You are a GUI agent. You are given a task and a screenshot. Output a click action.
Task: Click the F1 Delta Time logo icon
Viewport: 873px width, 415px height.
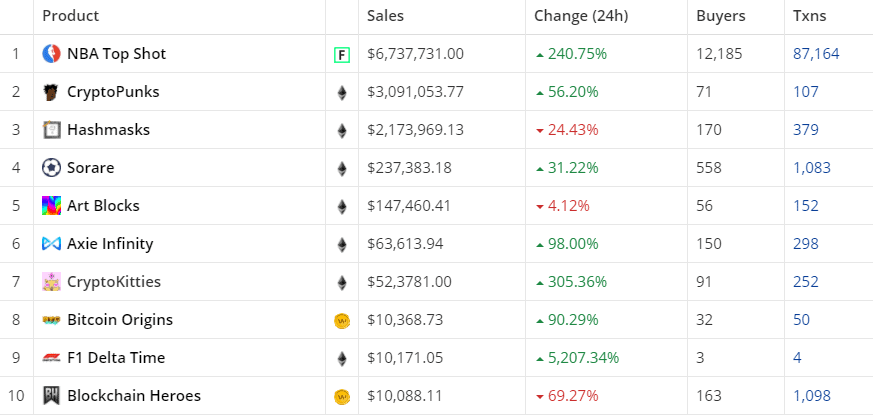(x=51, y=358)
